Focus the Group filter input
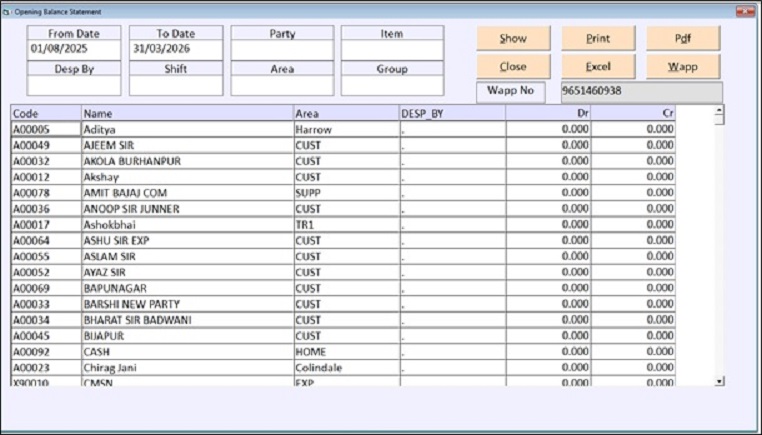The width and height of the screenshot is (762, 435). pos(392,85)
